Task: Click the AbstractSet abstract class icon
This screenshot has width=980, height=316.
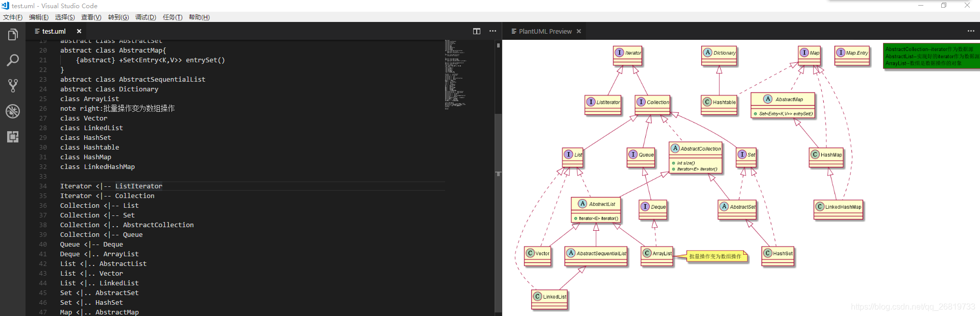Action: pos(724,206)
